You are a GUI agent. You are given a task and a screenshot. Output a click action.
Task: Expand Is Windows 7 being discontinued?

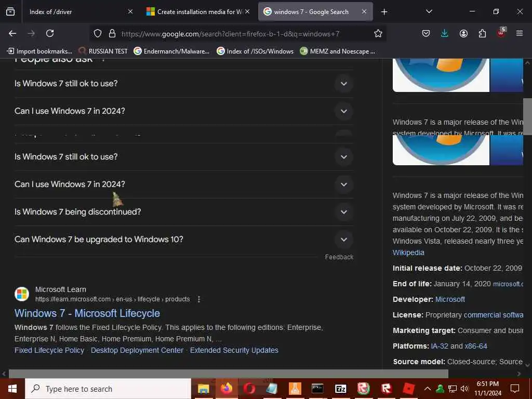tap(183, 212)
